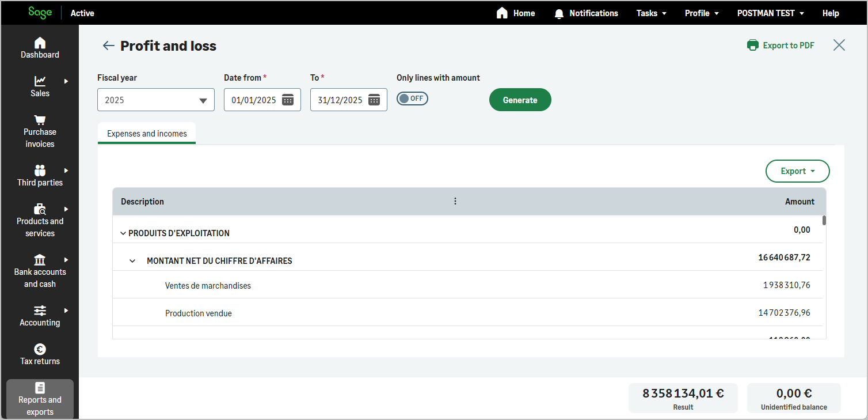Open the Tax returns euro icon
868x420 pixels.
[x=40, y=349]
